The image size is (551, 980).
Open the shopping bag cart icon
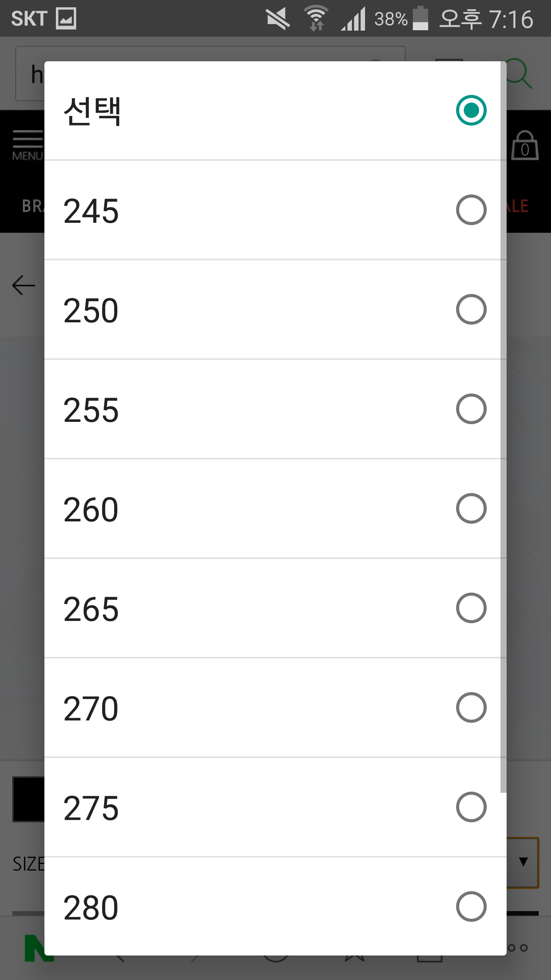[x=525, y=145]
